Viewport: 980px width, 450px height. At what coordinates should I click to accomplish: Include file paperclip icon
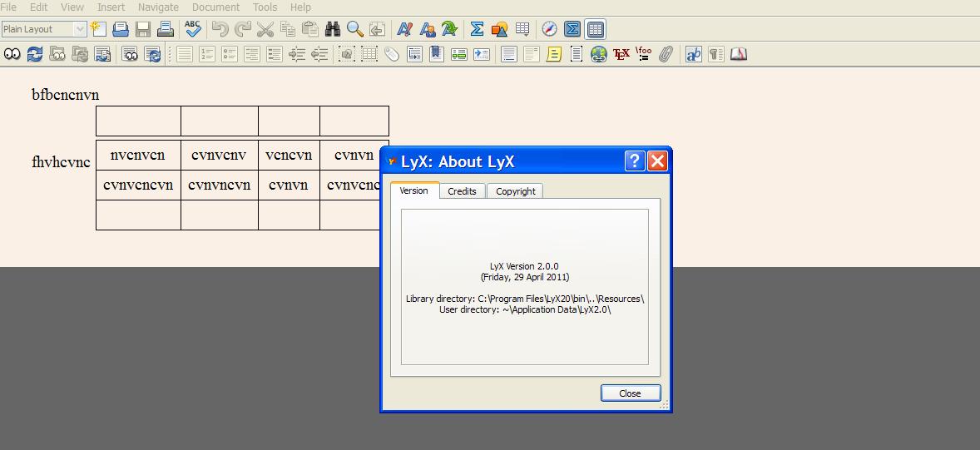pyautogui.click(x=666, y=54)
